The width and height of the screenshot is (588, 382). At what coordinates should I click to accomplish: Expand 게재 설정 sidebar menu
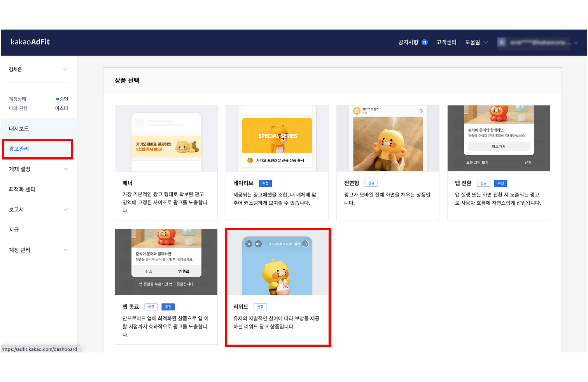(x=38, y=169)
